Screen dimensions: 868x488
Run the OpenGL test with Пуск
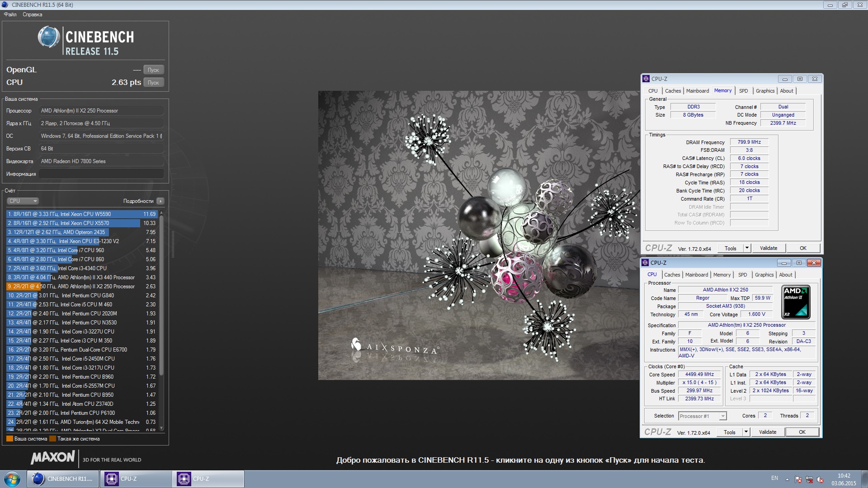point(153,70)
